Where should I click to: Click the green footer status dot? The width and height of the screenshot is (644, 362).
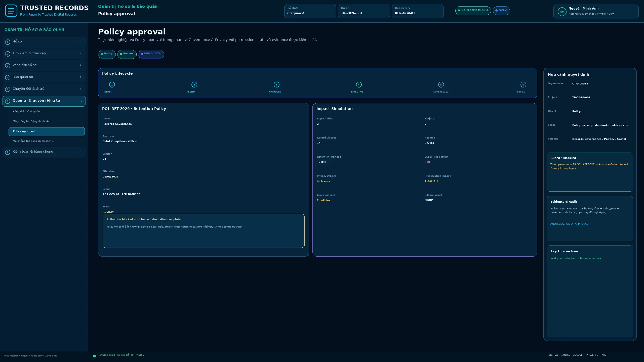point(95,356)
